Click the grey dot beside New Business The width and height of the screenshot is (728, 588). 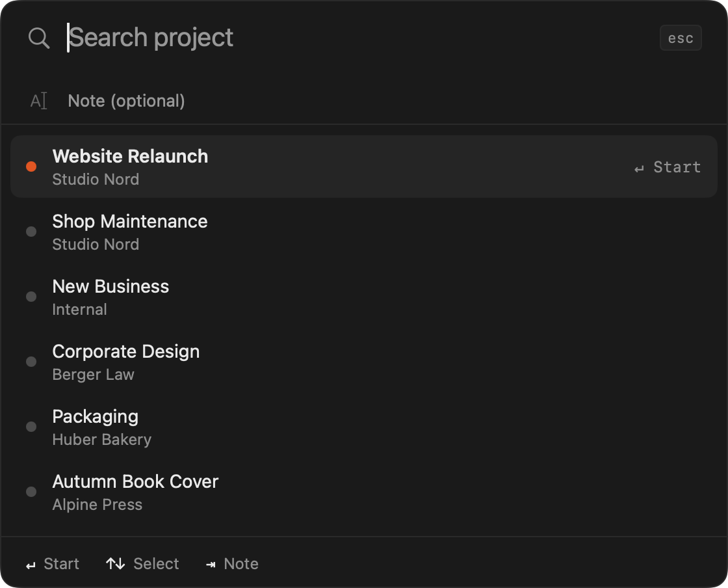click(31, 297)
